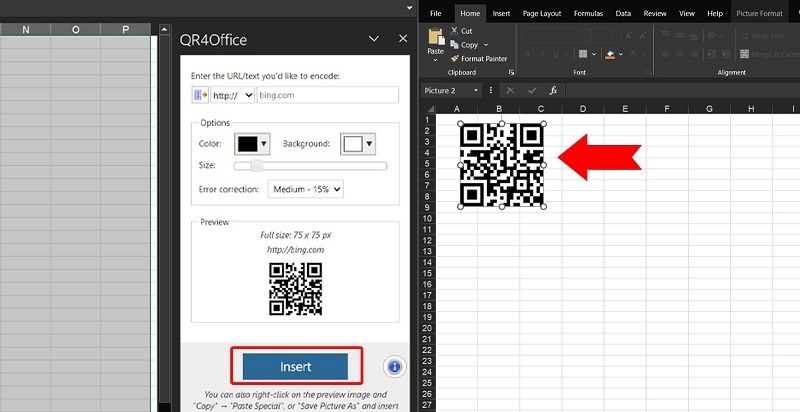The image size is (800, 412).
Task: Open the QR4Office pane options chevron
Action: [374, 39]
